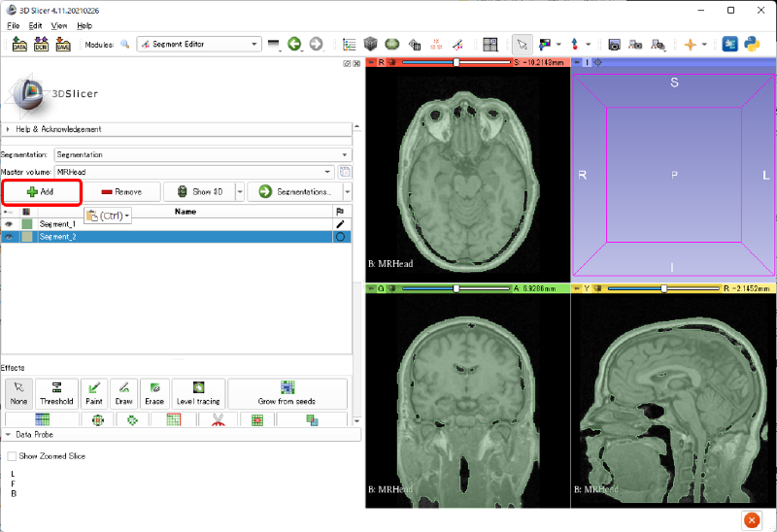Open the Master volume MRHead dropdown
The height and width of the screenshot is (532, 777).
pos(194,172)
